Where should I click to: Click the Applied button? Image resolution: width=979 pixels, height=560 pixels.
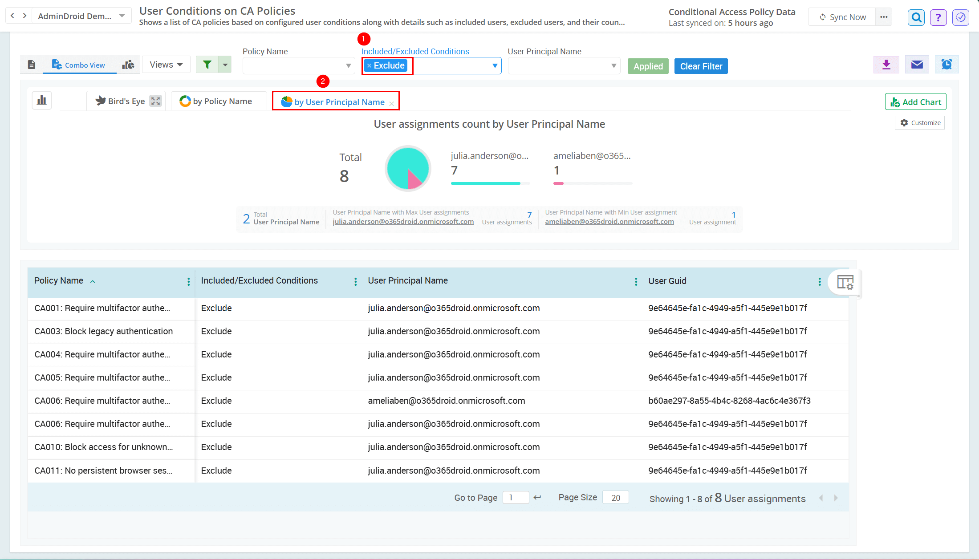(648, 66)
